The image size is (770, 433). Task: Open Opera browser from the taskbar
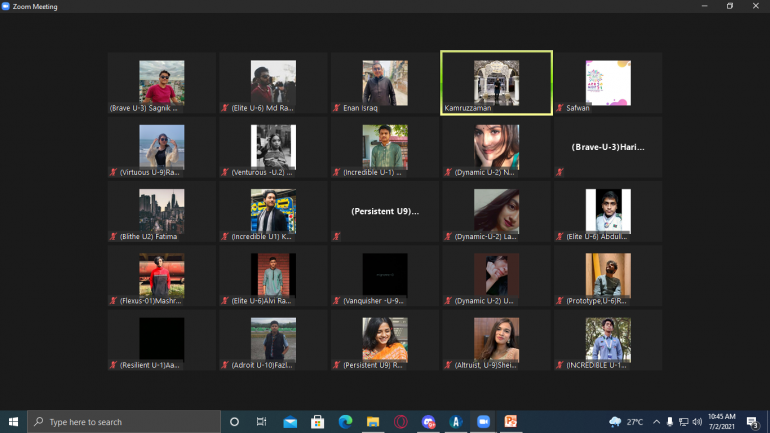(400, 422)
